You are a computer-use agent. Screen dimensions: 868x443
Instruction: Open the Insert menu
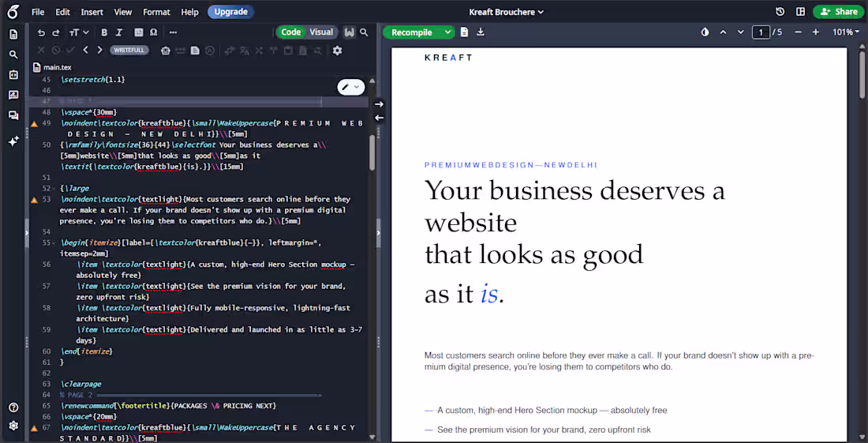(92, 12)
